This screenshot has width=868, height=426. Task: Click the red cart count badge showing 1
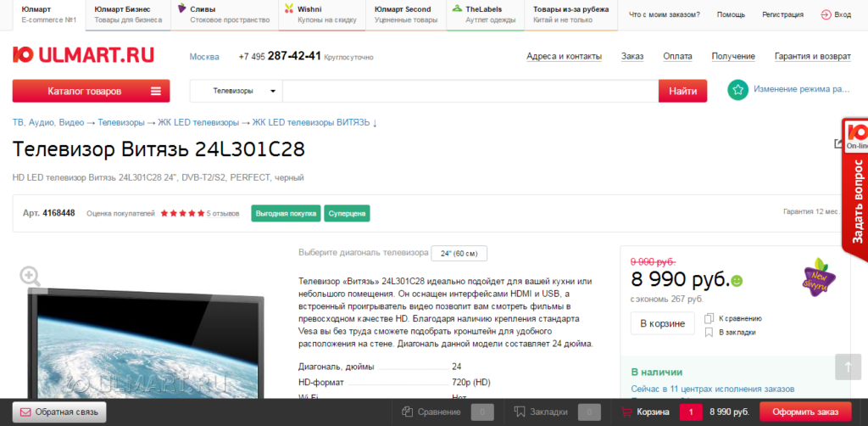[x=692, y=412]
